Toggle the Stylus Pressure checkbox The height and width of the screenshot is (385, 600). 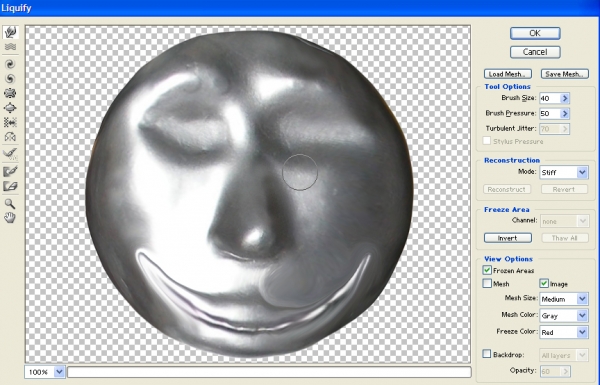coord(487,141)
